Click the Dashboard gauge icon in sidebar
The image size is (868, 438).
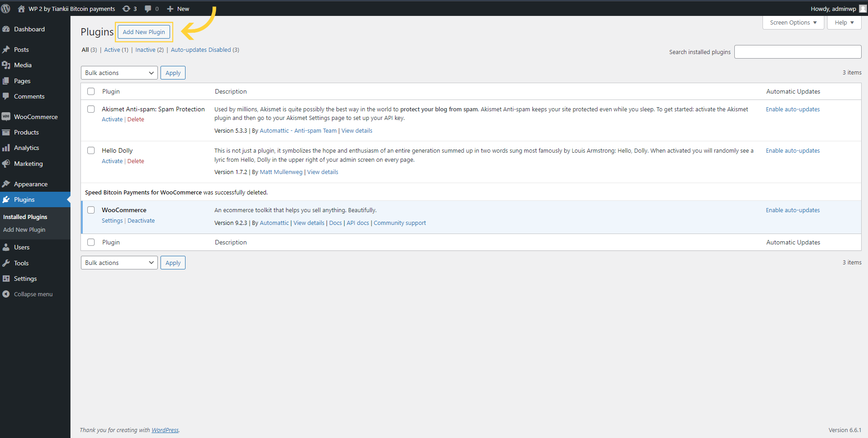coord(6,29)
